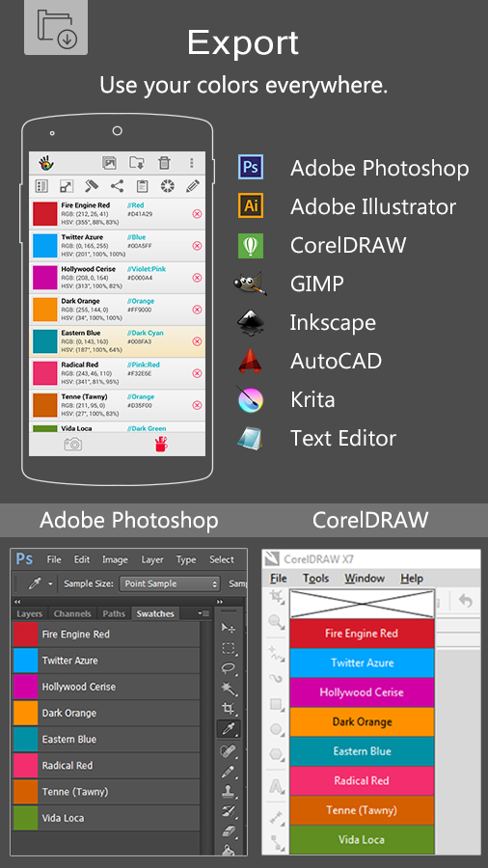Open the eyedropper tool preset dropdown arrow in Photoshop

click(50, 584)
